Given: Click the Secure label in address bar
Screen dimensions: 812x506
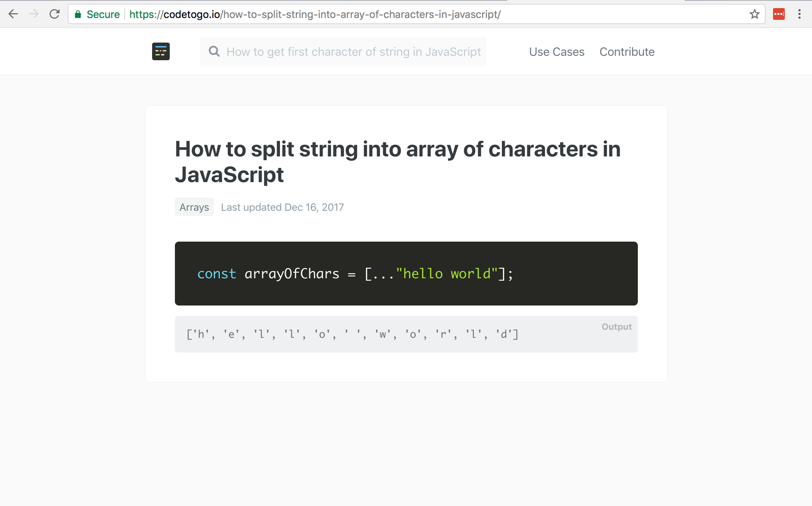Looking at the screenshot, I should [103, 14].
